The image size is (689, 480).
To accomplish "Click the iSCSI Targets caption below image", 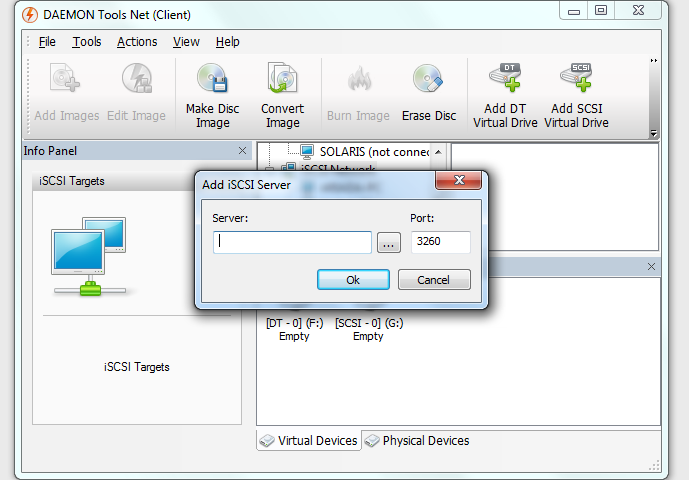I will pos(137,367).
